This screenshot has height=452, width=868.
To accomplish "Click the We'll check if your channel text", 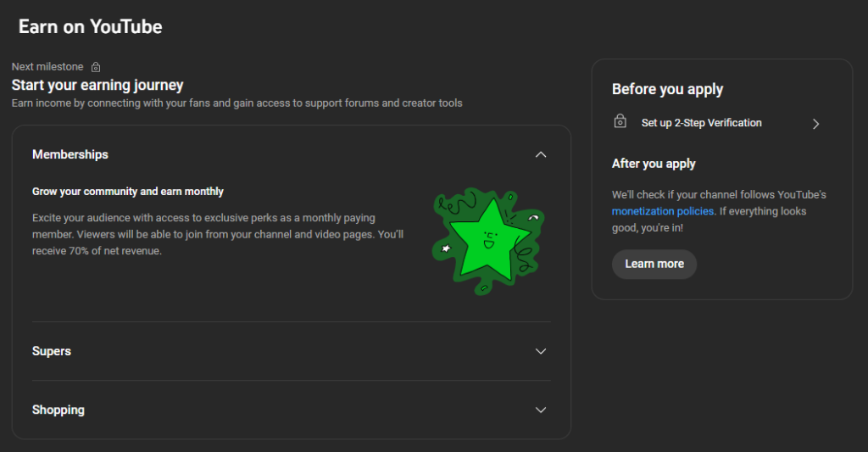I will [x=719, y=211].
